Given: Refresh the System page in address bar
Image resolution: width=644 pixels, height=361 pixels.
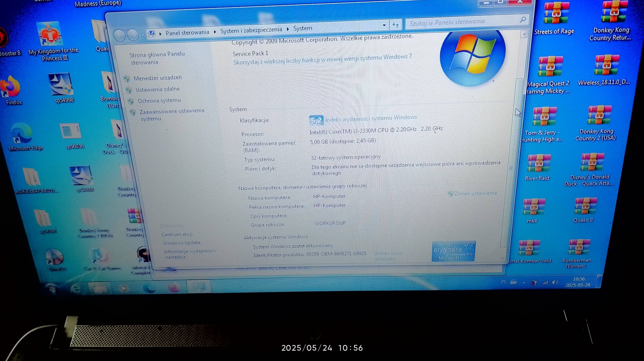Looking at the screenshot, I should point(396,24).
